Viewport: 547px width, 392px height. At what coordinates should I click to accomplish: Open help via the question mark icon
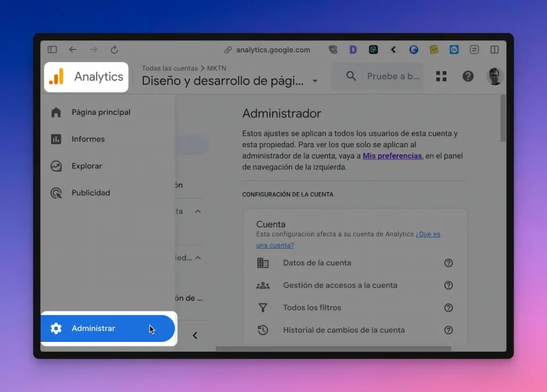coord(468,76)
